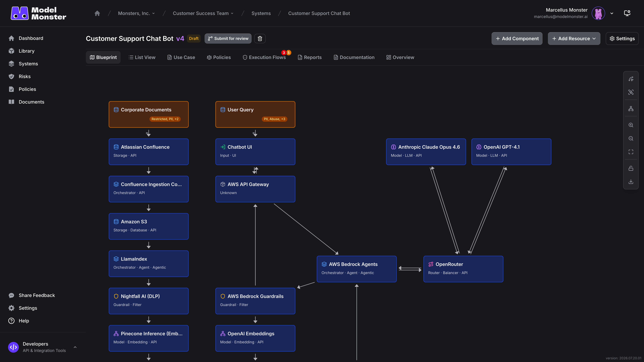Open the monitor icon in the top bar
This screenshot has height=362, width=644.
click(x=627, y=13)
